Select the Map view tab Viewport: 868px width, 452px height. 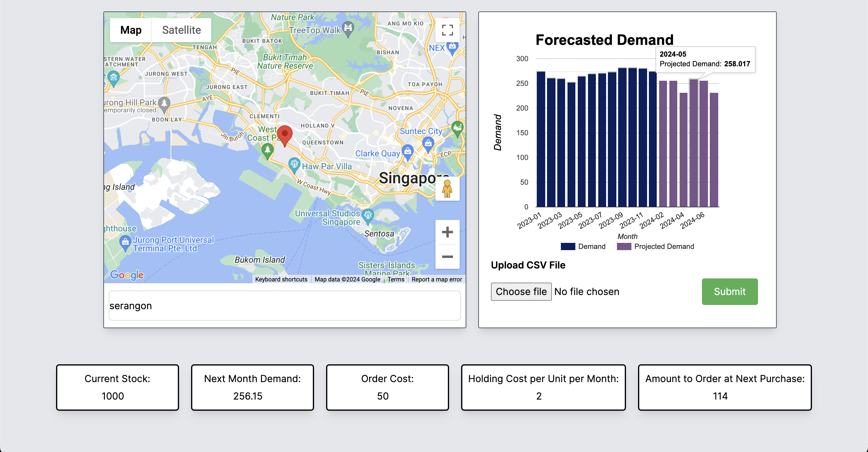[131, 30]
